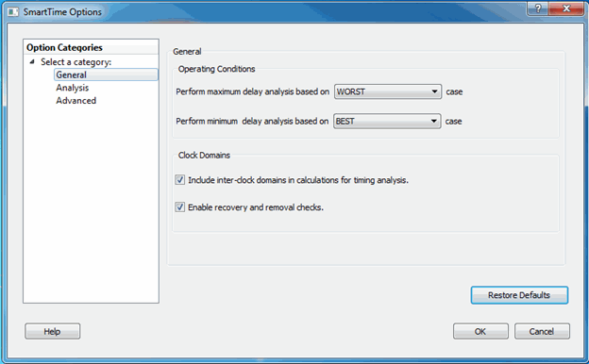
Task: Click 'Perform minimum delay analysis based on' label
Action: point(252,122)
